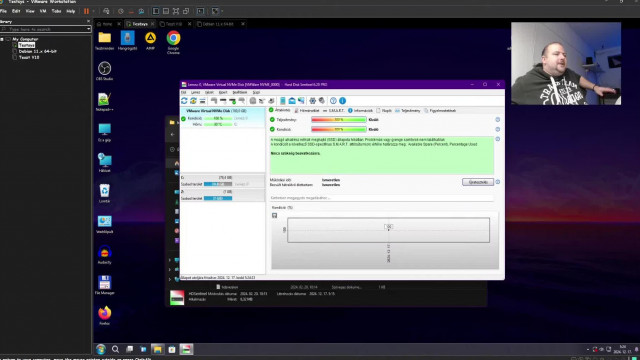Open the VMware Edit menu
Screen dimensions: 640x360
pyautogui.click(x=16, y=11)
